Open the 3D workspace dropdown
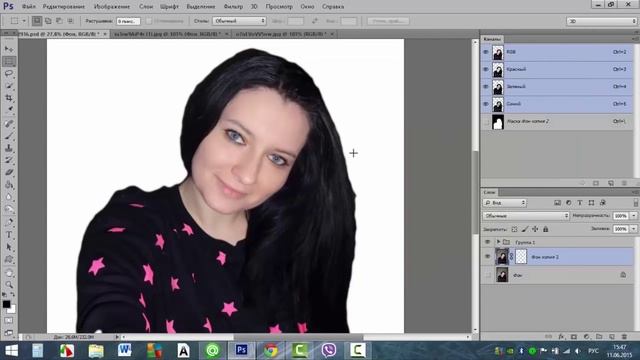The image size is (640, 360). [601, 21]
